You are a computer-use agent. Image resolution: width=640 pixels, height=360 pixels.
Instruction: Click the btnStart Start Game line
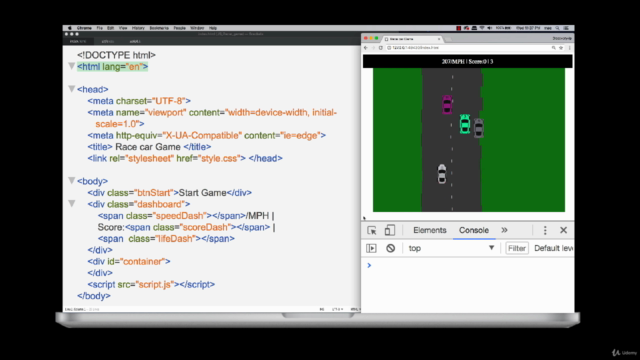pos(169,192)
